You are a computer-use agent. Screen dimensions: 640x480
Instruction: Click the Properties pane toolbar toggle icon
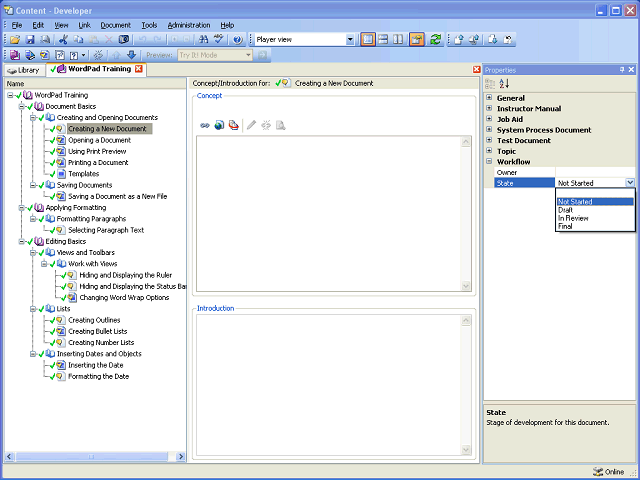(417, 40)
